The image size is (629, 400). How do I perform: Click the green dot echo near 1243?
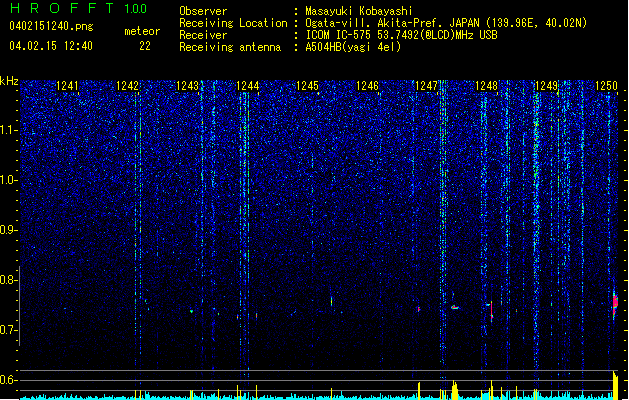coord(191,311)
